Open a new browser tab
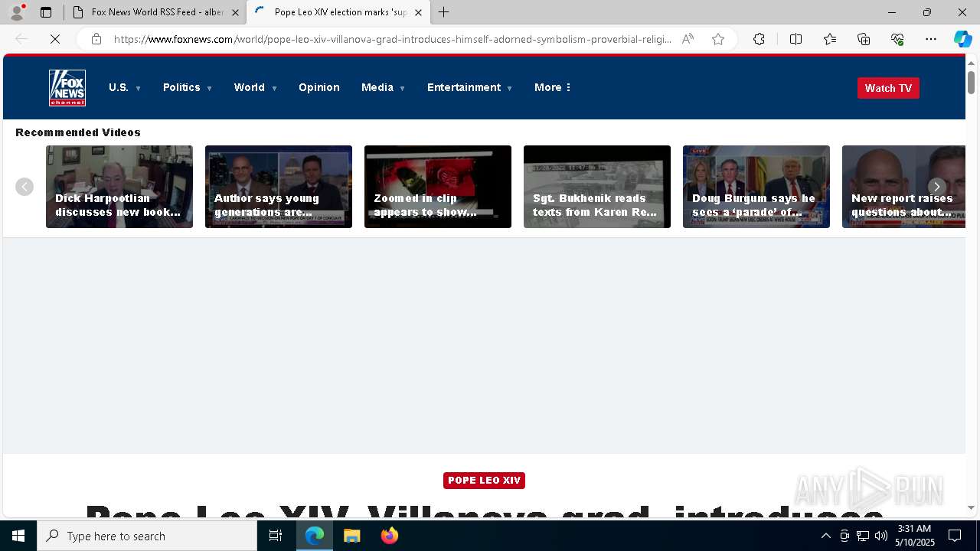Image resolution: width=980 pixels, height=551 pixels. tap(443, 12)
